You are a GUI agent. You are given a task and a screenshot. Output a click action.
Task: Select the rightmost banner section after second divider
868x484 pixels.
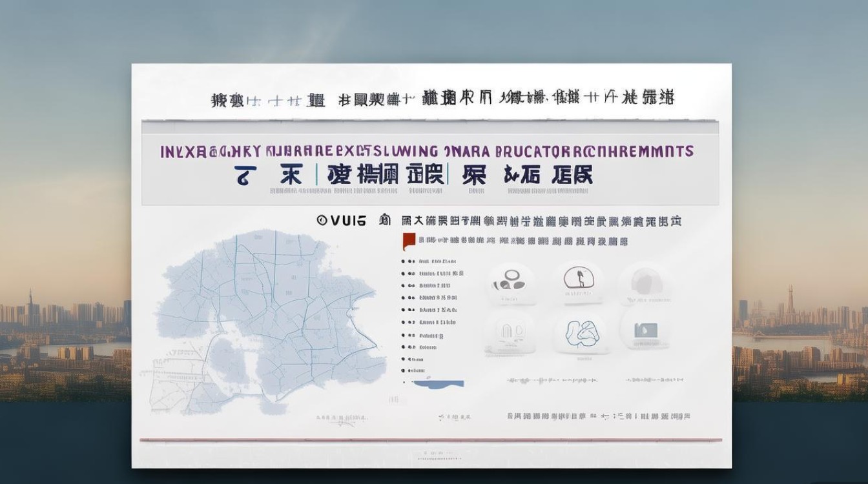coord(527,176)
